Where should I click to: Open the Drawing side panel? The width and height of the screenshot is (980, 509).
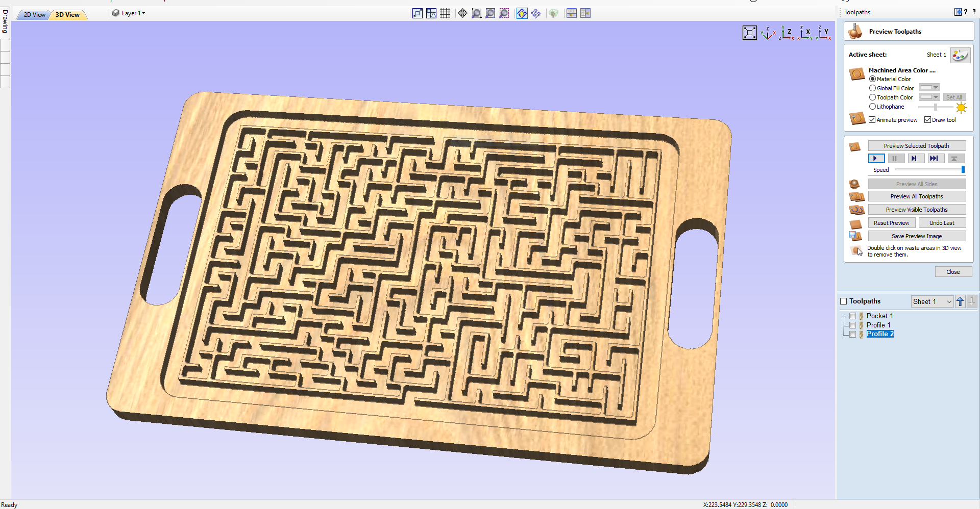click(x=5, y=20)
